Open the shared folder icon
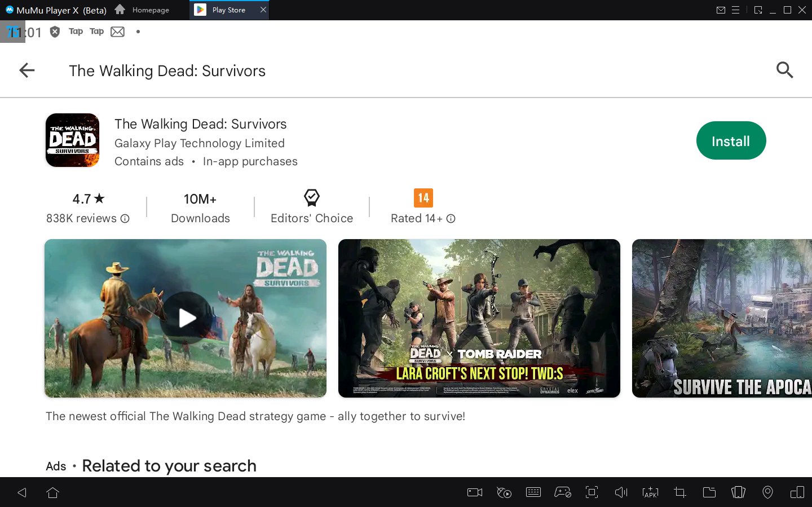The width and height of the screenshot is (812, 507). tap(709, 492)
